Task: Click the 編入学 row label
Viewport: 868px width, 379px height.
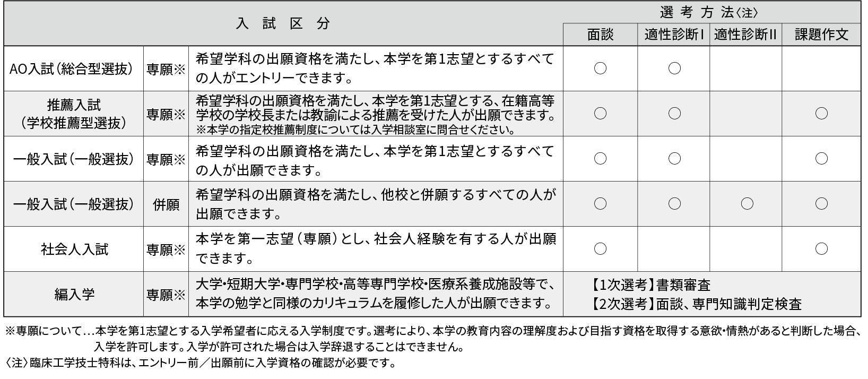Action: tap(74, 294)
